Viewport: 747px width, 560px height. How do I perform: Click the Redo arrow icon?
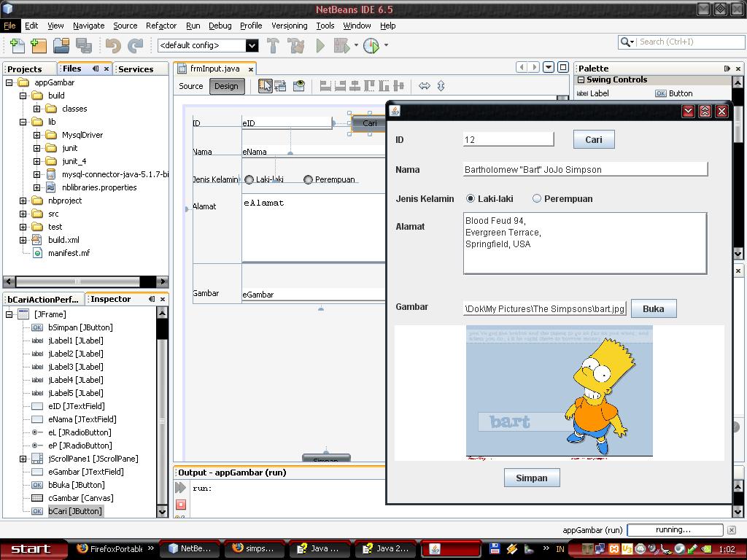(135, 45)
